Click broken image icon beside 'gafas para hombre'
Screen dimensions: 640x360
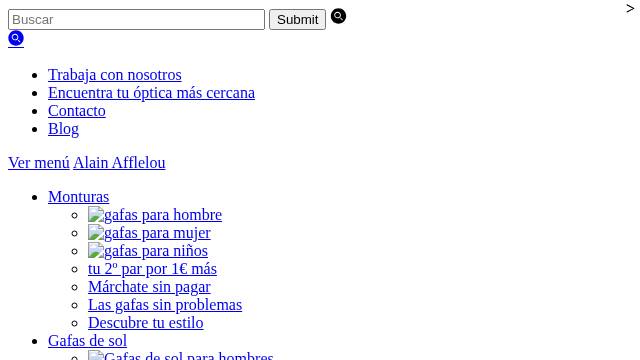(96, 215)
